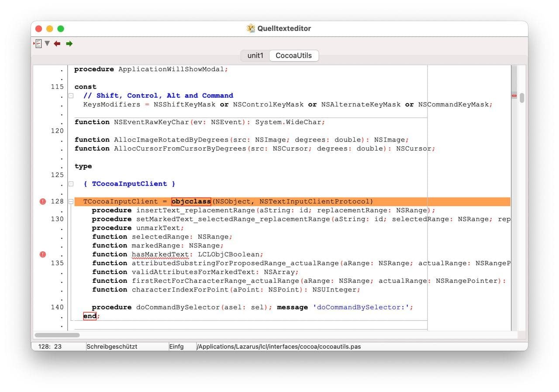559x392 pixels.
Task: Click the jump history list icon
Action: click(38, 44)
